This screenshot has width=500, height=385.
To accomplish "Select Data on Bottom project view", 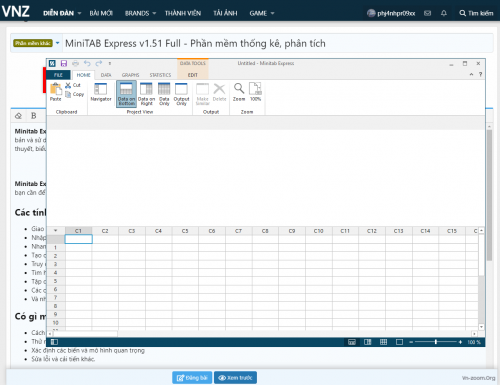I will click(126, 94).
